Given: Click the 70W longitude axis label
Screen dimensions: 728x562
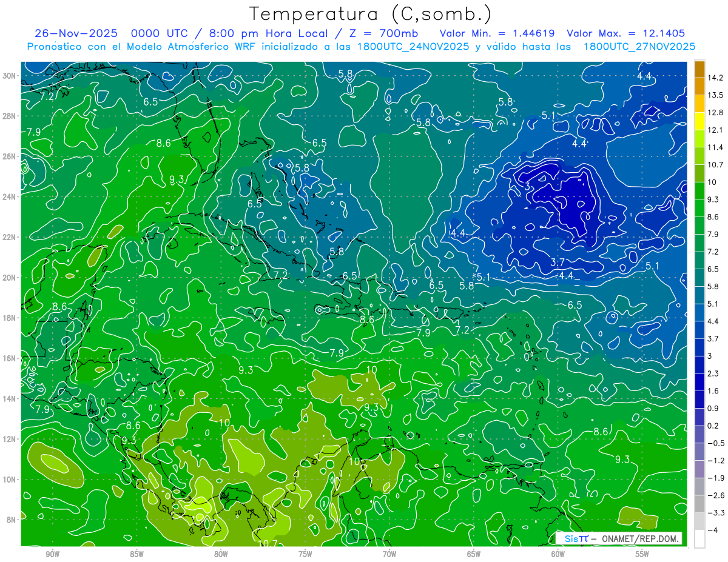Looking at the screenshot, I should pos(389,554).
